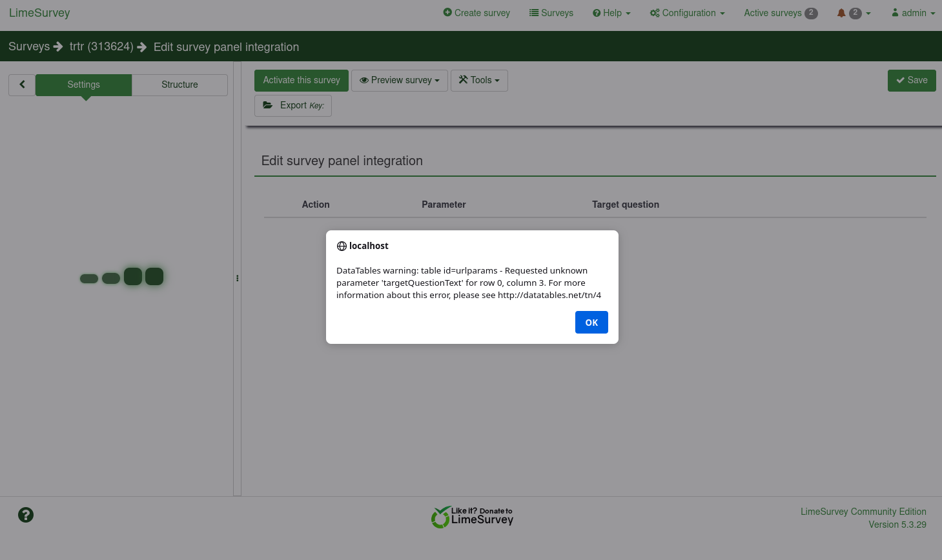Click the sidebar resize handle dots
The width and height of the screenshot is (942, 560).
point(237,279)
